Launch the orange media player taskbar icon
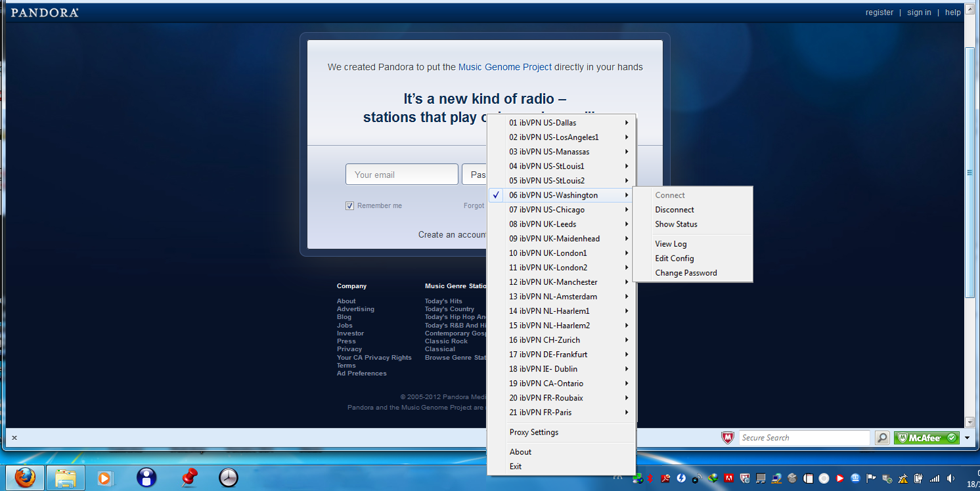980x491 pixels. click(x=104, y=478)
